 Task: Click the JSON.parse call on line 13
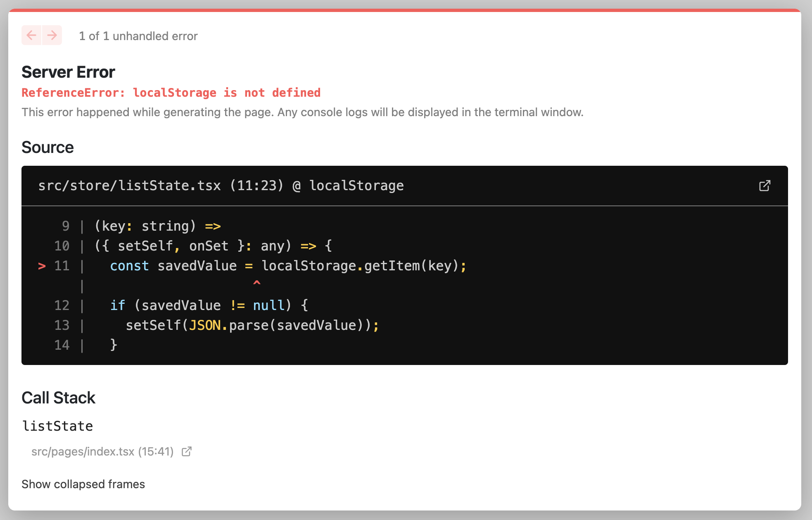tap(231, 325)
